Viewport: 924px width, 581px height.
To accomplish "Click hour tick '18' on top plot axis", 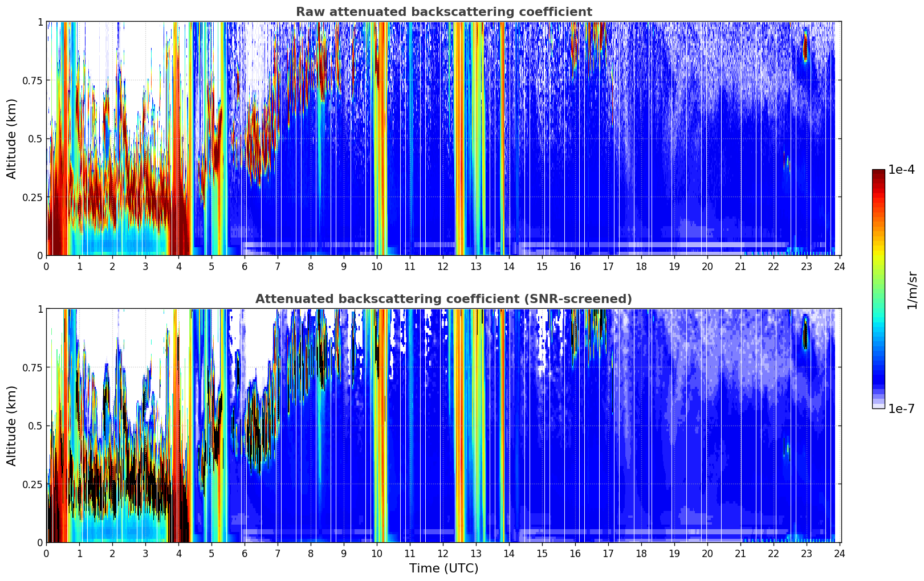I will tap(641, 266).
